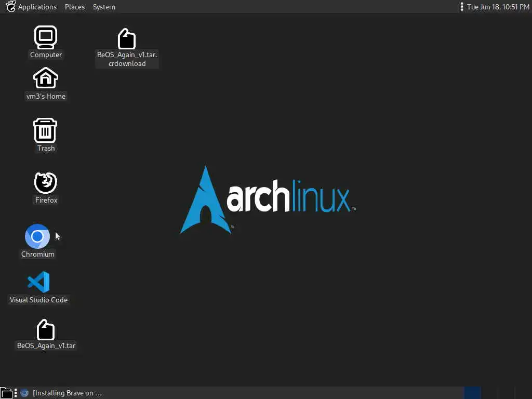Open the Places menu
The width and height of the screenshot is (532, 399).
tap(75, 7)
